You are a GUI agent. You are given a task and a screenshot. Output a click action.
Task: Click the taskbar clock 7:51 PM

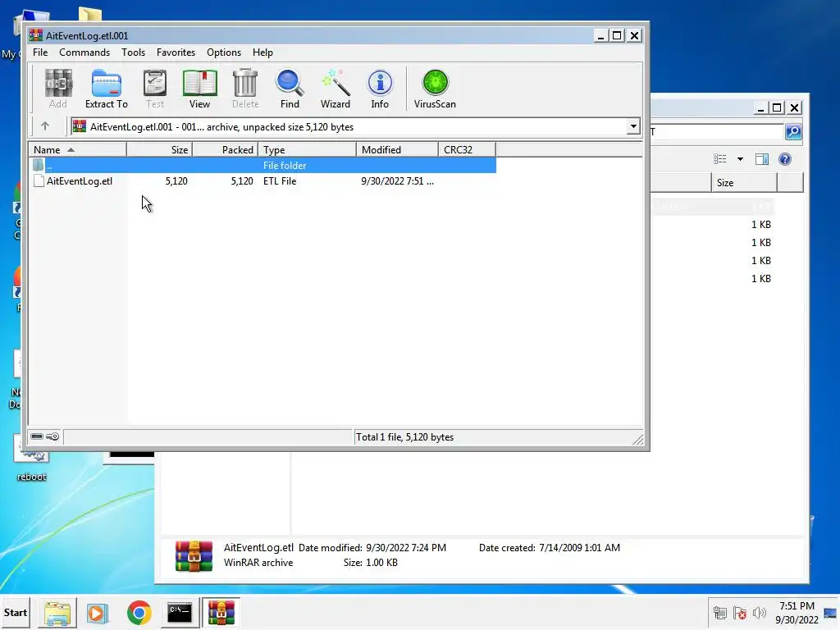[797, 606]
